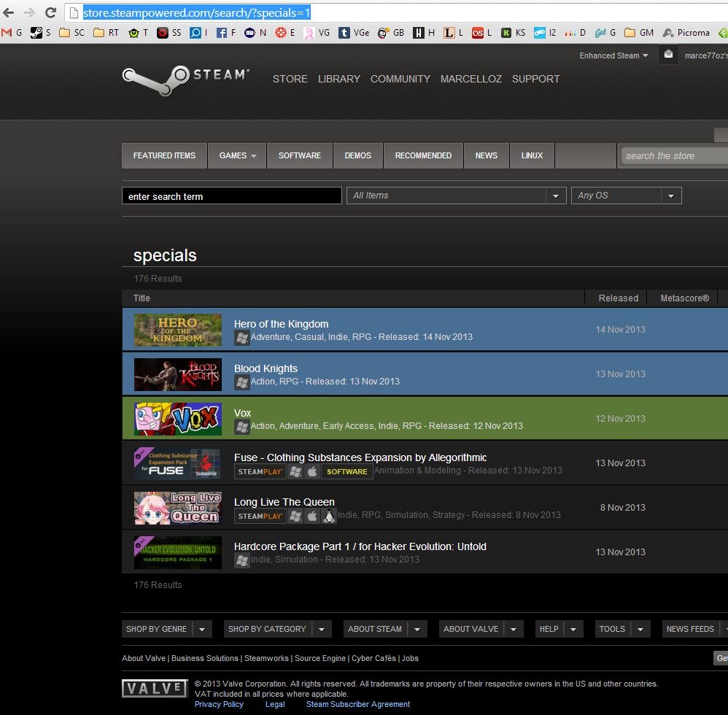Viewport: 728px width, 715px height.
Task: Go back with the browser back arrow
Action: pos(8,12)
